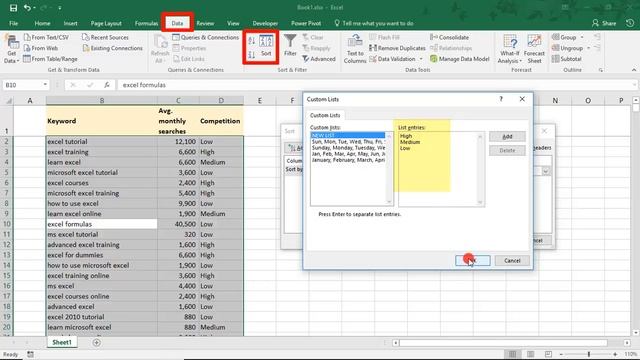The height and width of the screenshot is (360, 640).
Task: Select the Jan, Feb, Mar custom list
Action: click(x=348, y=154)
